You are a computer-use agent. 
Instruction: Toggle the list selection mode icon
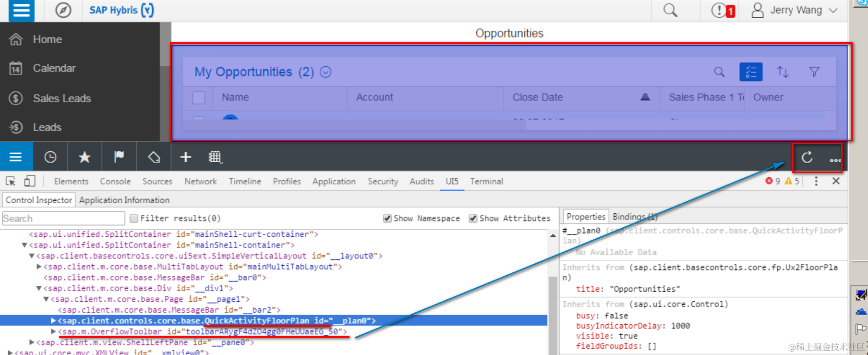pyautogui.click(x=751, y=72)
